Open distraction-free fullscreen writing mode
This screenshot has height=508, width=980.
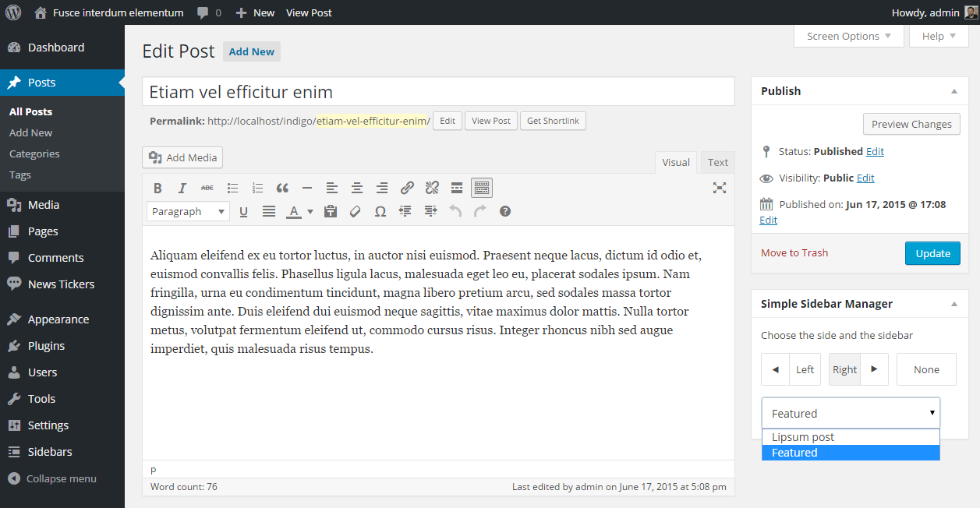720,188
